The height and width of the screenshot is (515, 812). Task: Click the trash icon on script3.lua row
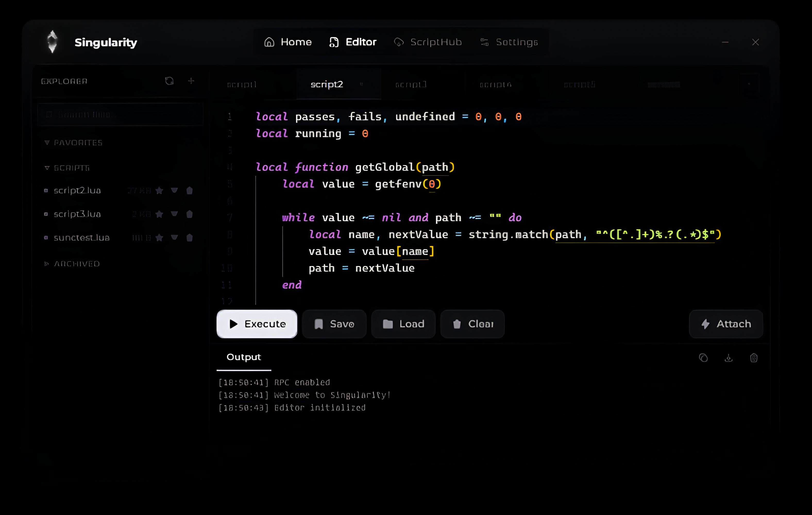pyautogui.click(x=190, y=214)
